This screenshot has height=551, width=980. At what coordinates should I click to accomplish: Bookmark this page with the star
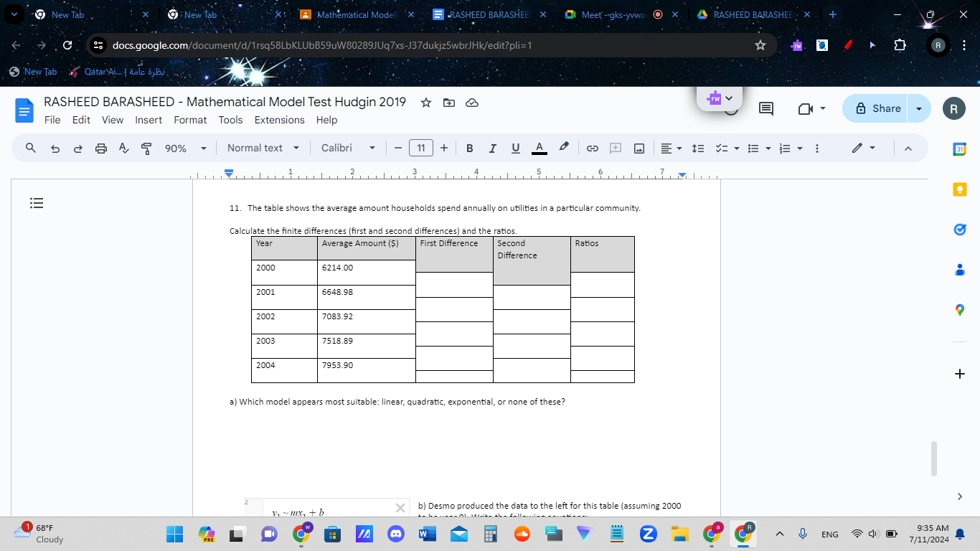point(760,45)
